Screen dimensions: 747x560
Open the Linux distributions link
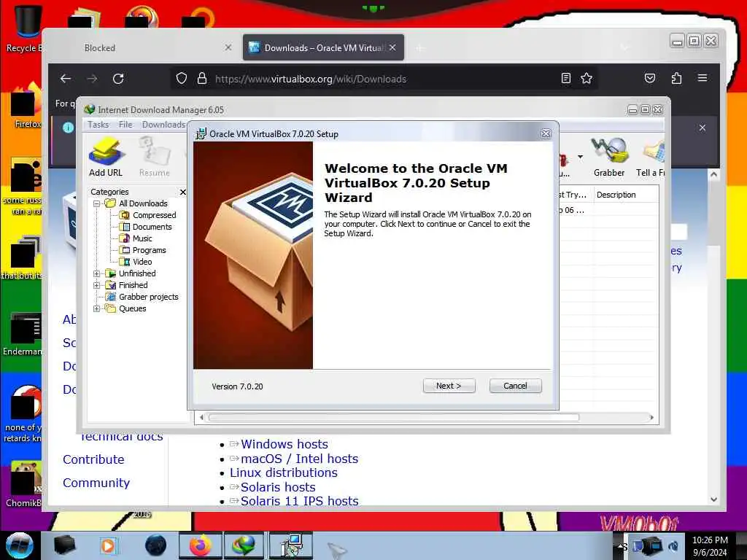[284, 472]
